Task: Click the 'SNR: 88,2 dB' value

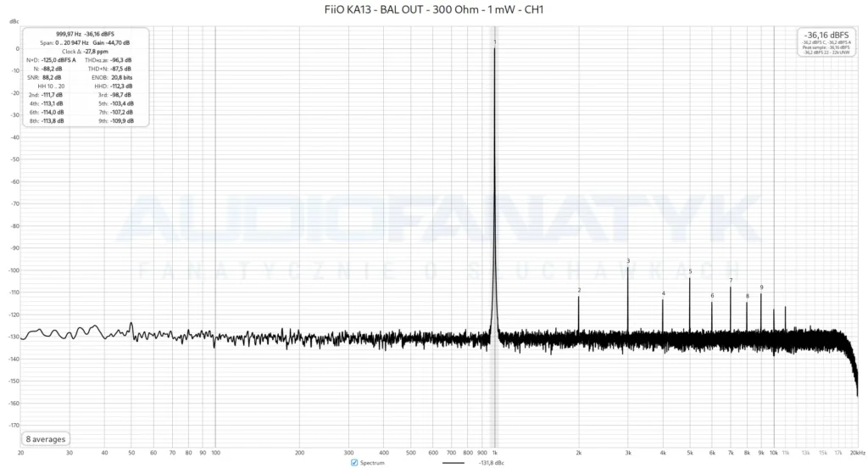Action: [44, 77]
